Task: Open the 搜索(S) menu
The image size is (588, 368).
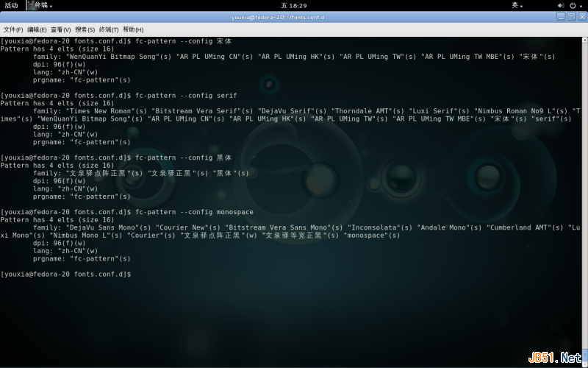Action: 85,29
